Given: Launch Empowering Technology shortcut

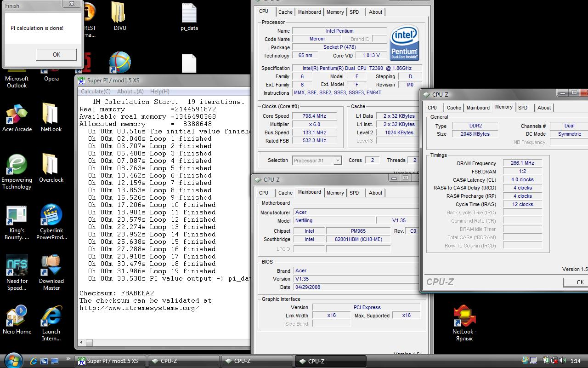Looking at the screenshot, I should [x=17, y=172].
